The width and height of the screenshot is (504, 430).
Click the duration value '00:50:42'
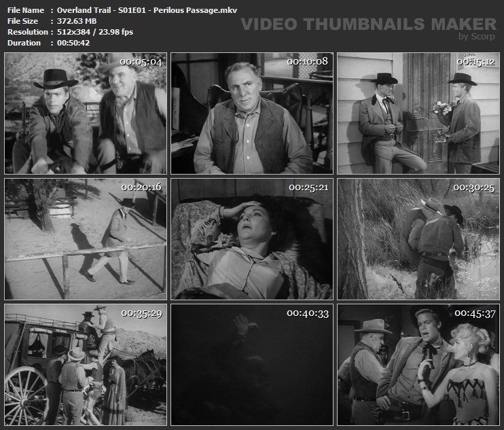pyautogui.click(x=73, y=43)
